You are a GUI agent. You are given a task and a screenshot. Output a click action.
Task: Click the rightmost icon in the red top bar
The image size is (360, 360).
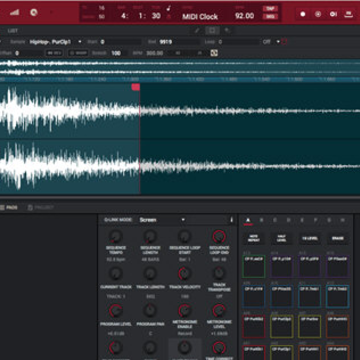tap(348, 14)
